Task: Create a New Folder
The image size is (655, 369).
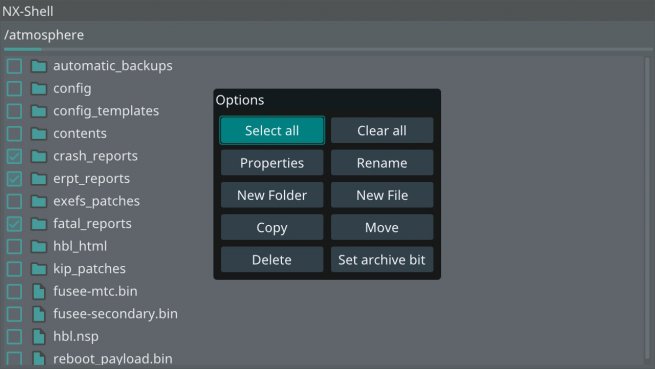Action: [x=272, y=195]
